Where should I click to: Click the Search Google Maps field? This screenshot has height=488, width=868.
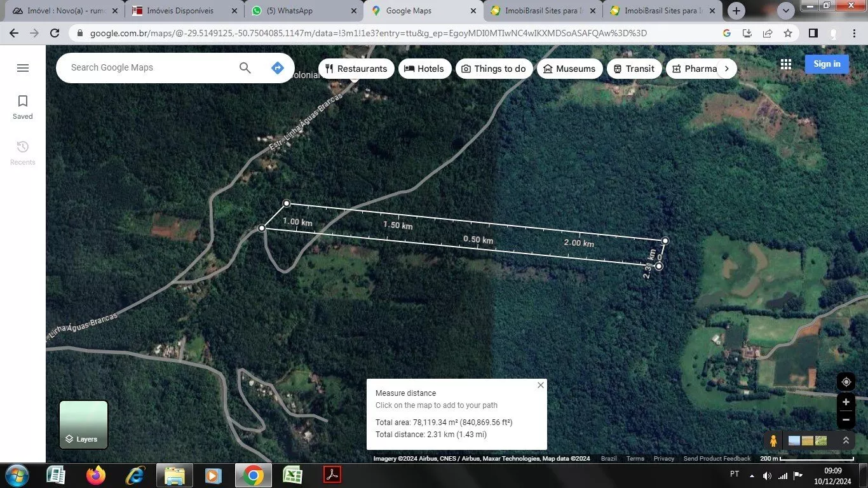point(149,68)
